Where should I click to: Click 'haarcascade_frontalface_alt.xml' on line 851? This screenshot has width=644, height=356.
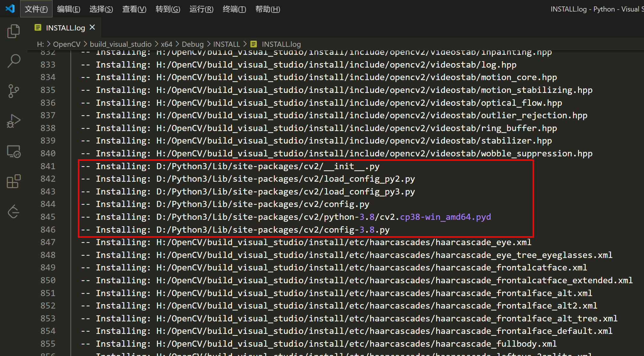(x=514, y=293)
